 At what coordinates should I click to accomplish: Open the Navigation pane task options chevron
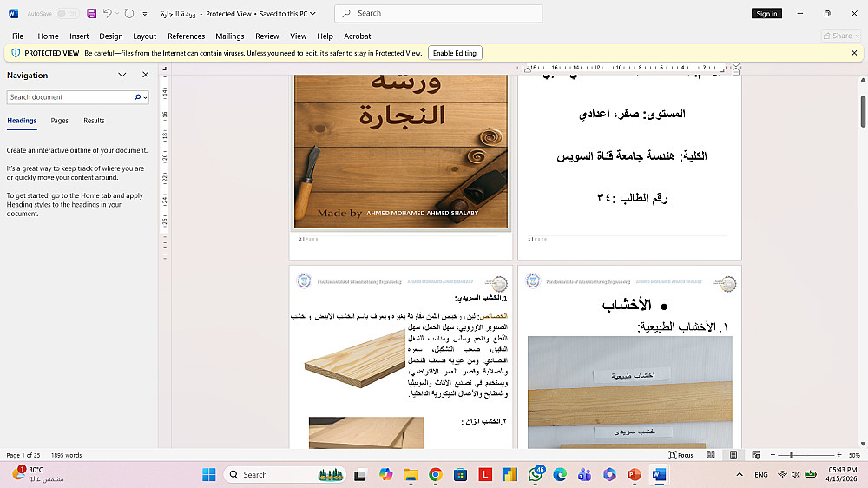coord(122,76)
